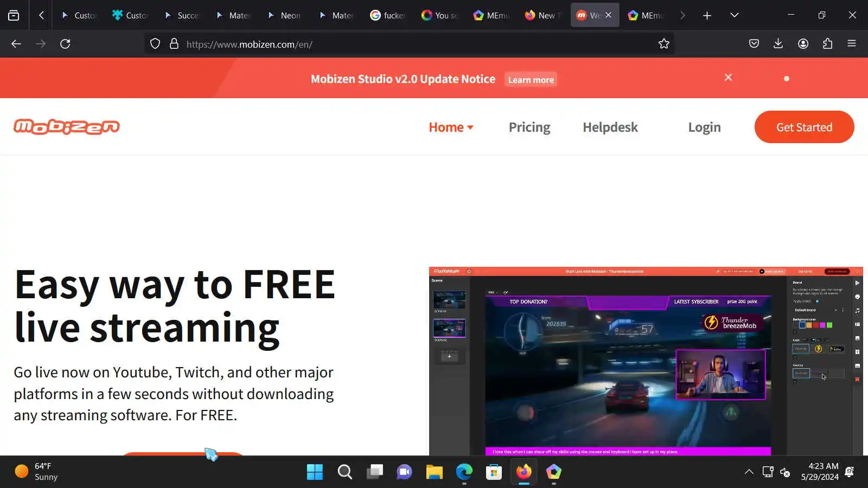Open the Firefox downloads panel

click(778, 44)
